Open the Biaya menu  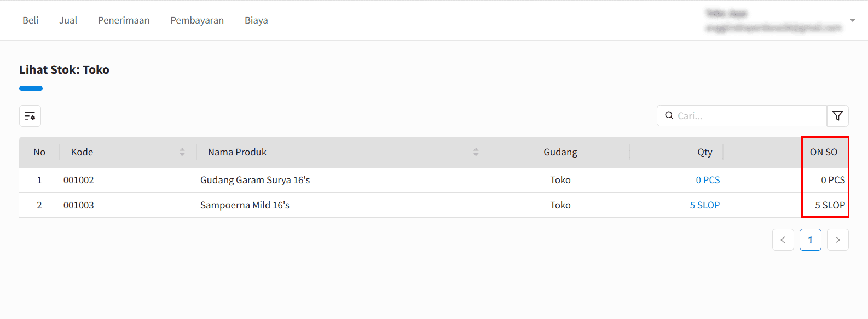click(x=256, y=20)
